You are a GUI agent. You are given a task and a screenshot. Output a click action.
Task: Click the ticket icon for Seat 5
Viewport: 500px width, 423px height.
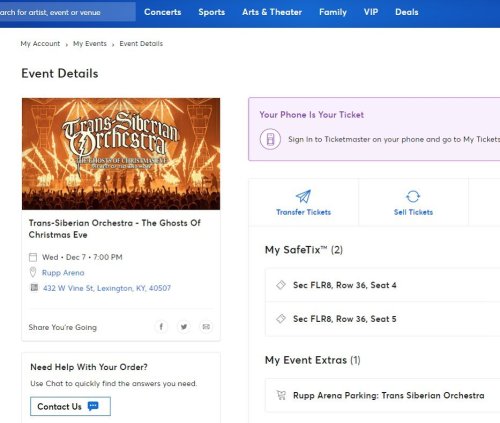click(x=281, y=319)
